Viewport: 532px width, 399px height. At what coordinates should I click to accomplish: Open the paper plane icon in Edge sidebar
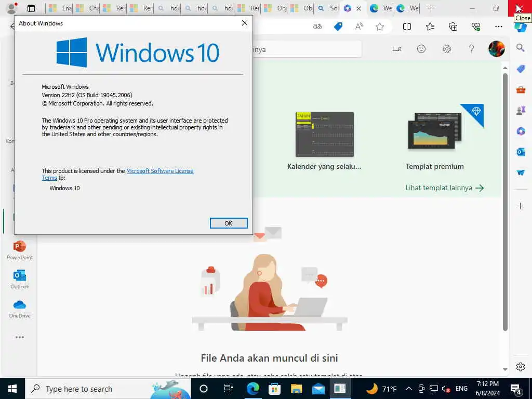pos(521,172)
